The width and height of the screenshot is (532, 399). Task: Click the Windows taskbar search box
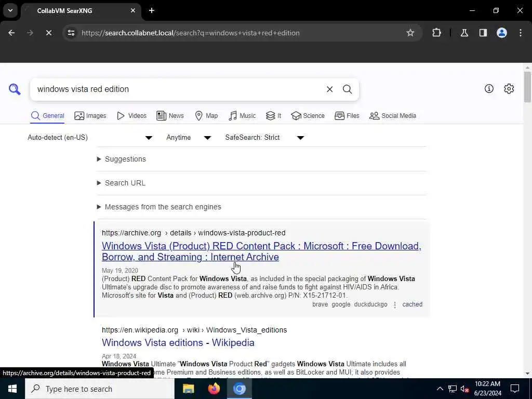tap(100, 389)
